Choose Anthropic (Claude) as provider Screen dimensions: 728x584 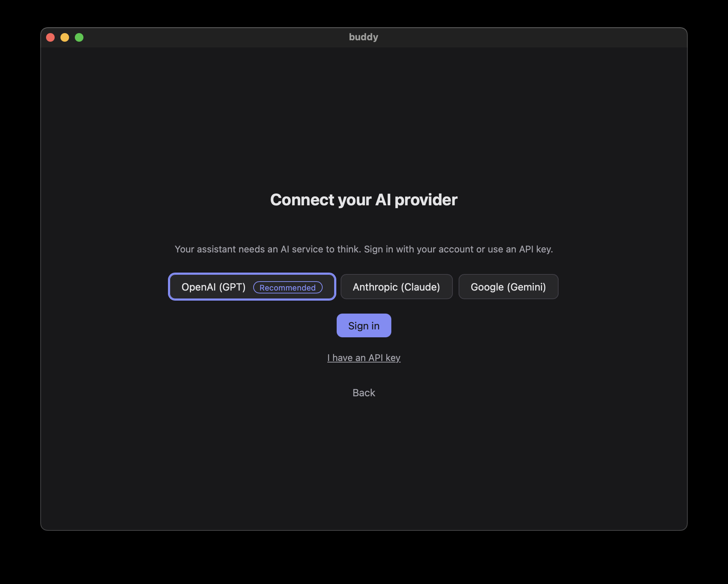pos(396,287)
